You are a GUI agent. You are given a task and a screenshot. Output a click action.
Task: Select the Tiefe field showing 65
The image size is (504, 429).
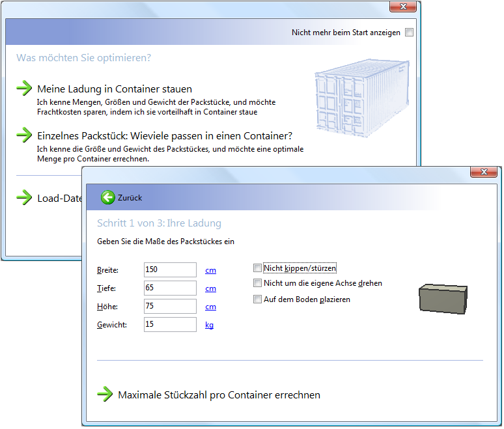point(170,288)
